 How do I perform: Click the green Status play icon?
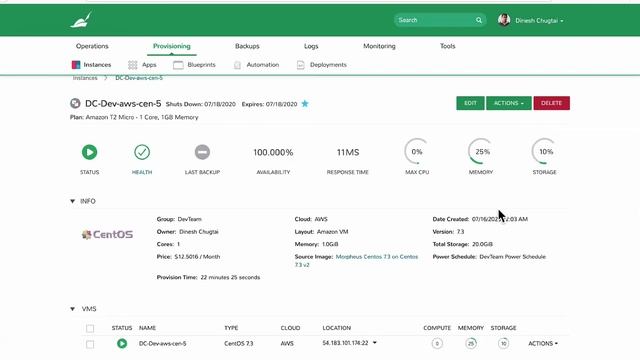coord(89,152)
